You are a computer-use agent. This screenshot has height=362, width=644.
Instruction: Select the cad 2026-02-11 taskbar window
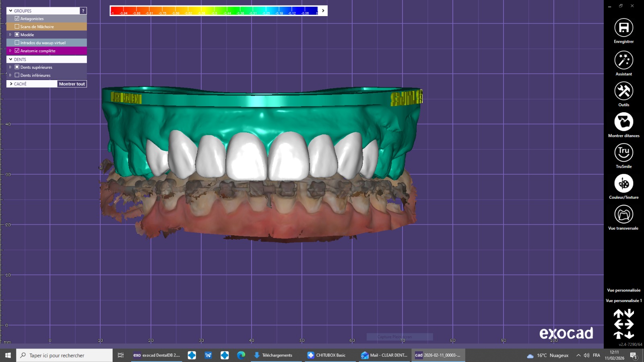pos(438,355)
